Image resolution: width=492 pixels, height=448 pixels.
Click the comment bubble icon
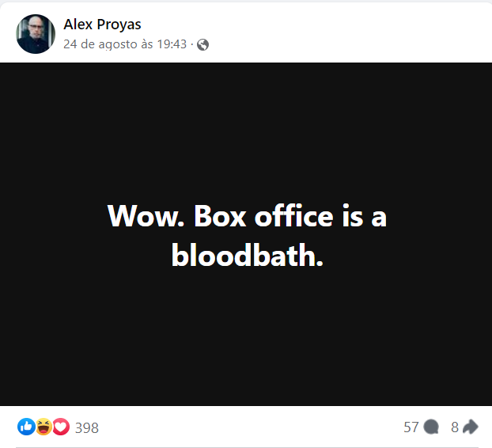pyautogui.click(x=431, y=427)
